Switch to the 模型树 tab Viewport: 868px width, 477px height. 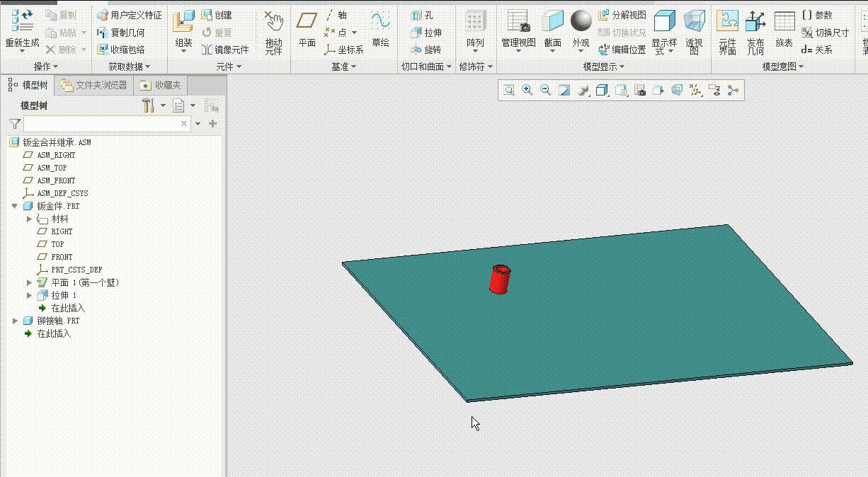pos(28,85)
